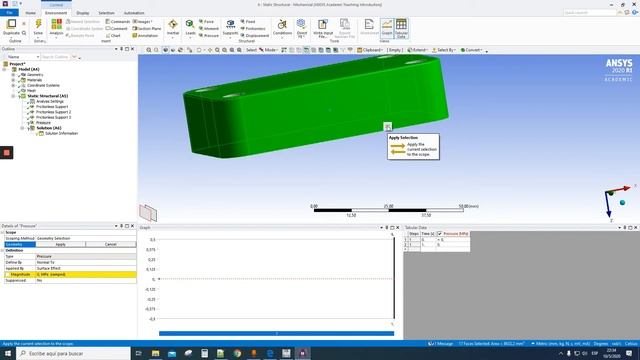Select Pressure in the outline tree
Screen dimensions: 640x360
coord(43,122)
